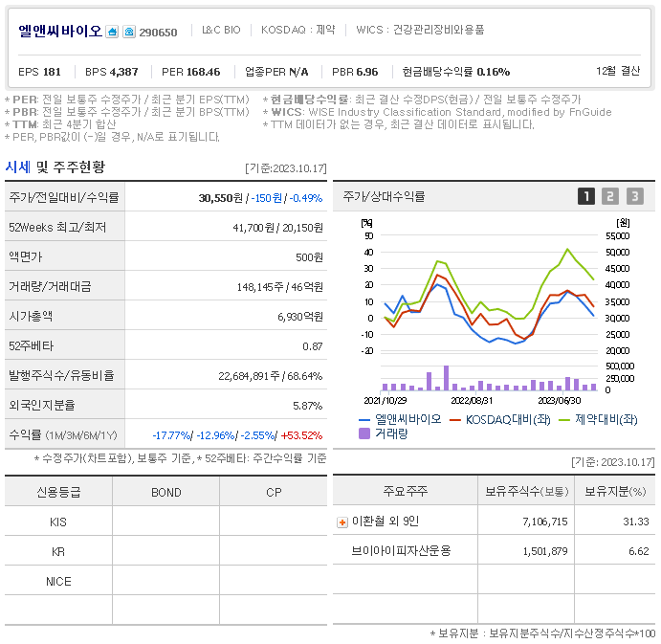661x644 pixels.
Task: Click the +53.52% one-year return
Action: coord(301,435)
